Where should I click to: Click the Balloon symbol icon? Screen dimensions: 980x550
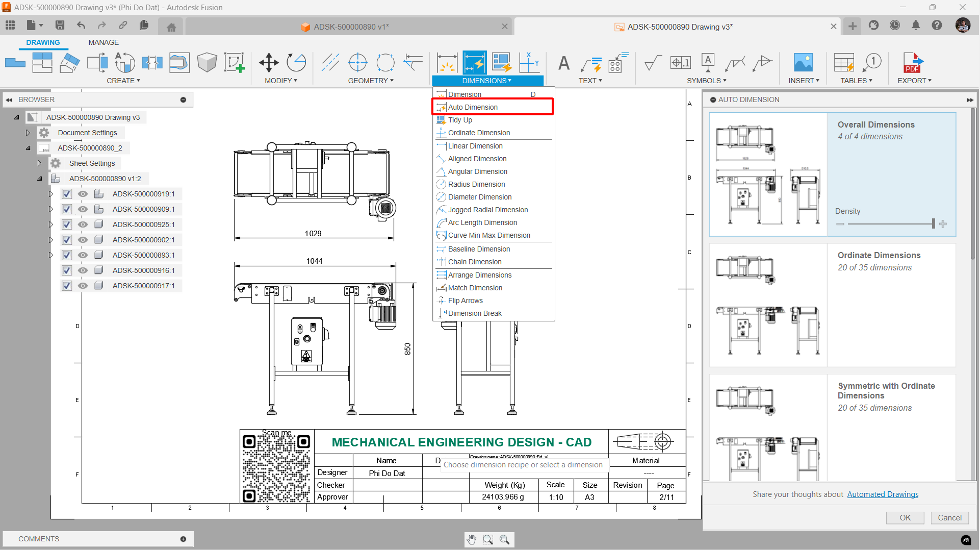tap(872, 63)
